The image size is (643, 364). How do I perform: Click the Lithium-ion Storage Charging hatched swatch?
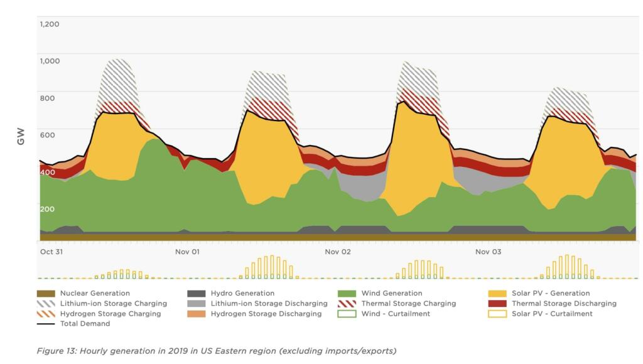tap(46, 303)
